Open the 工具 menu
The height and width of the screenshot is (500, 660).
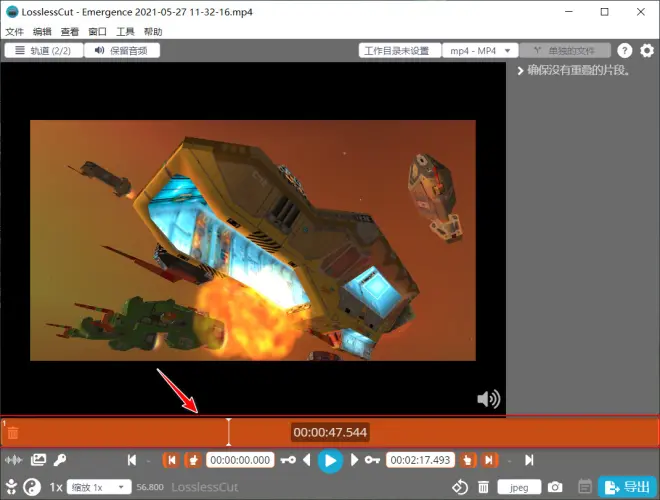125,32
